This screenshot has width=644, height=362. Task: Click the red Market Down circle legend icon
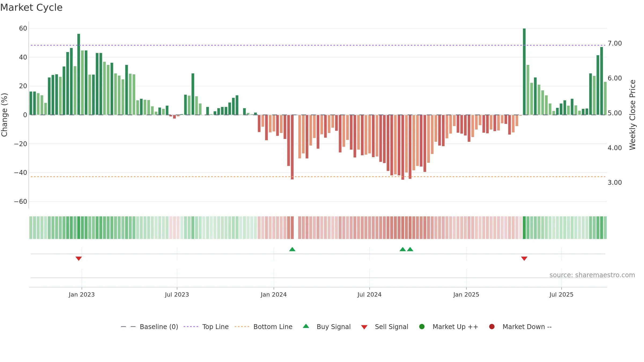pyautogui.click(x=492, y=327)
